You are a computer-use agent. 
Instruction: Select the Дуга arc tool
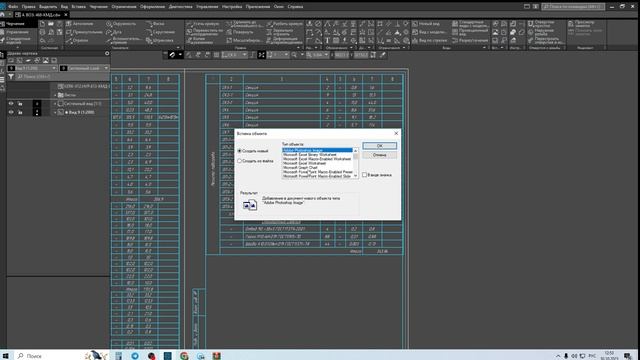click(114, 32)
